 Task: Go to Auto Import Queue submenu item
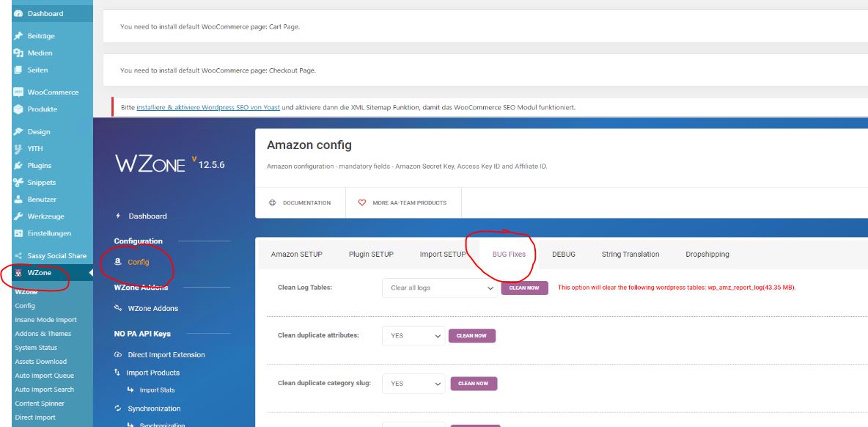(x=44, y=376)
